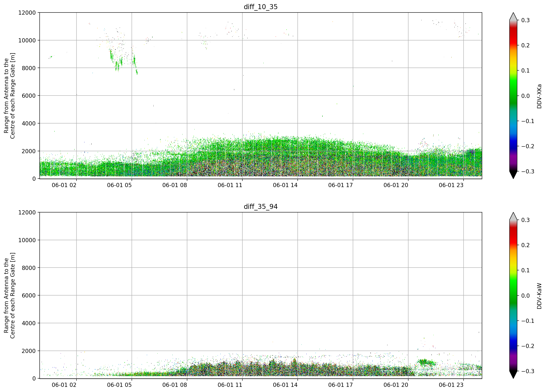Click the gray upper arrow of DDV-KaW colorbar
Image resolution: width=546 pixels, height=392 pixels.
[513, 216]
